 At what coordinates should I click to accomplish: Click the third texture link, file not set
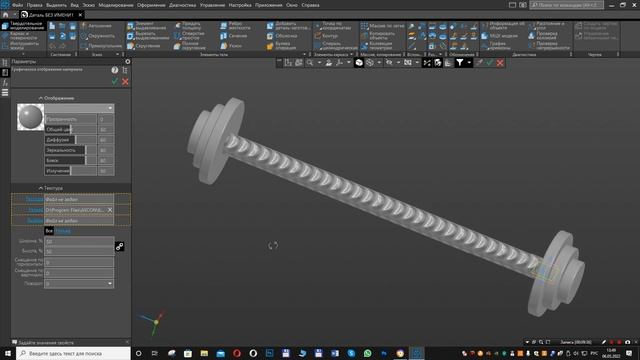[x=35, y=220]
